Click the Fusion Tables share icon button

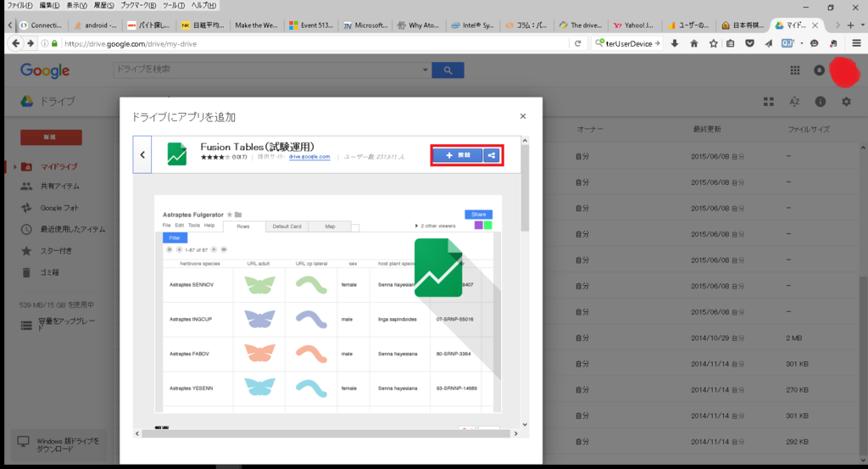[x=492, y=155]
